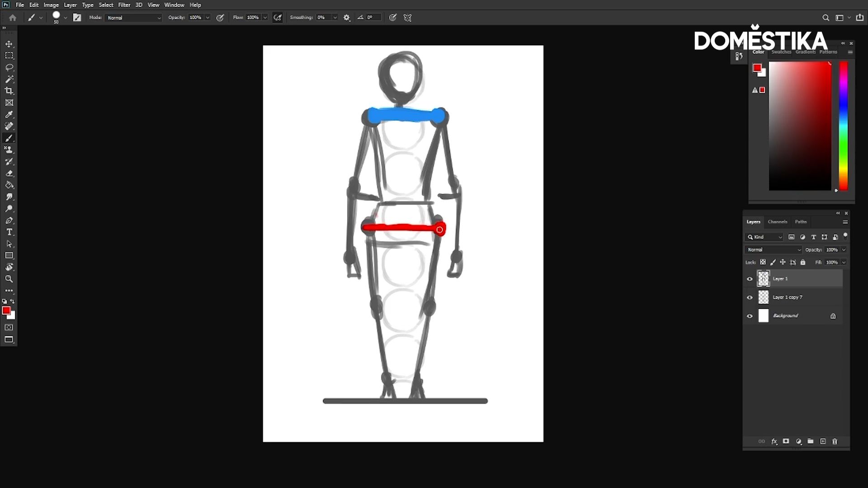Select the Pen tool
868x488 pixels.
[x=9, y=220]
